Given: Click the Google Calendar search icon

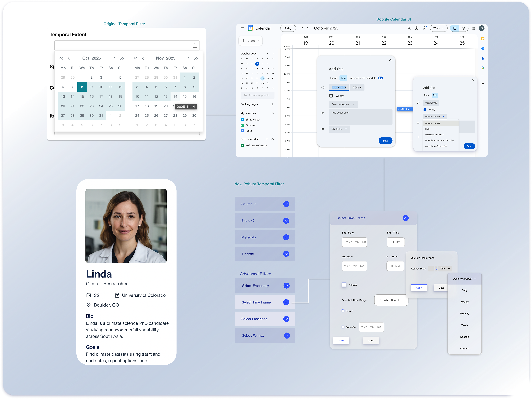Looking at the screenshot, I should 409,28.
